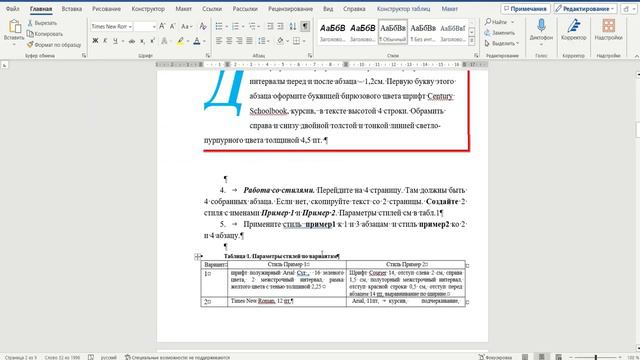This screenshot has height=360, width=640.
Task: Open the Editor (Корректор) pane
Action: tap(573, 29)
